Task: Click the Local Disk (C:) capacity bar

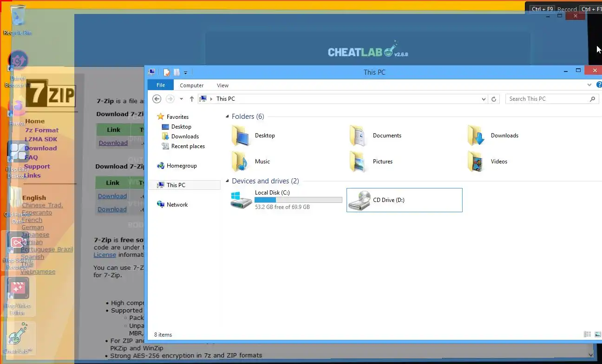Action: 298,200
